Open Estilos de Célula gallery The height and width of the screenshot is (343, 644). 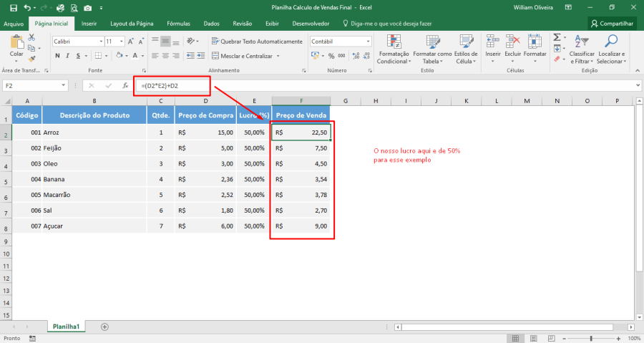[x=466, y=49]
